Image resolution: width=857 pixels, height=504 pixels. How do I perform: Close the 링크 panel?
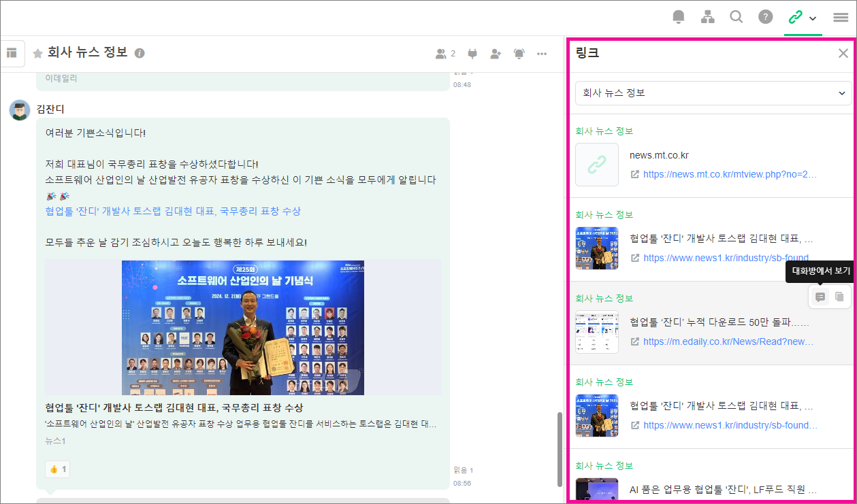coord(843,54)
